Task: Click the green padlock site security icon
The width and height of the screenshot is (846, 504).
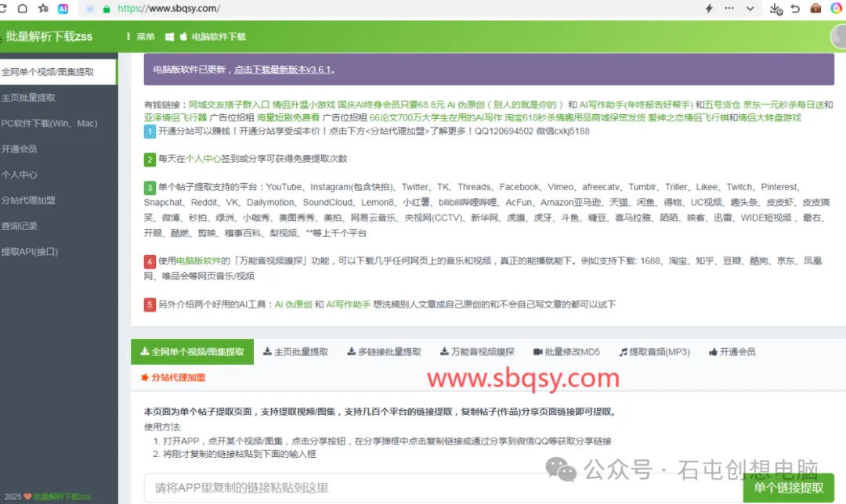Action: 107,9
